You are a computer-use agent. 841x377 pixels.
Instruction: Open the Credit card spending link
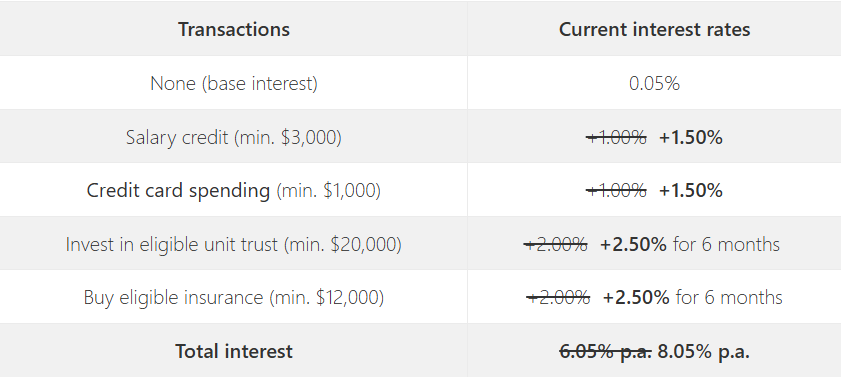tap(178, 190)
